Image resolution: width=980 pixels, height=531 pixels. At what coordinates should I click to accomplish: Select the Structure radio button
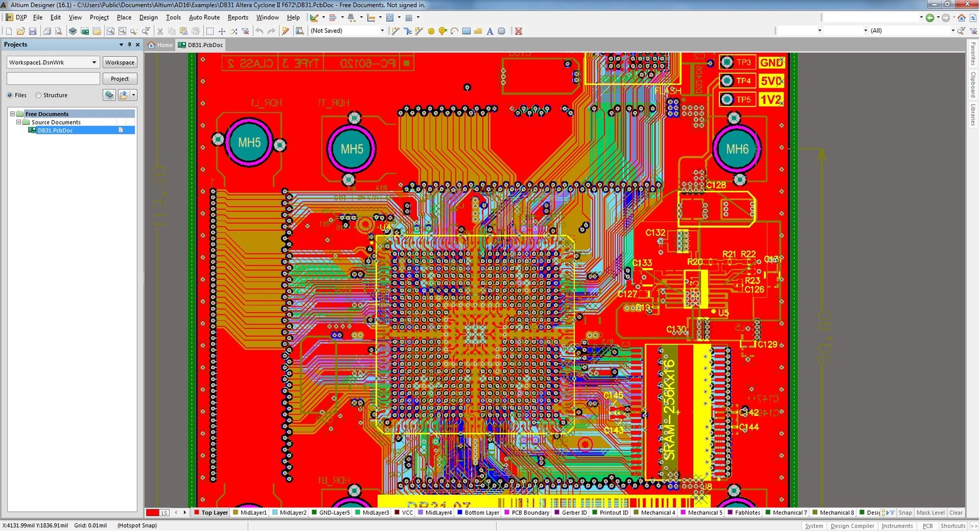pos(38,95)
